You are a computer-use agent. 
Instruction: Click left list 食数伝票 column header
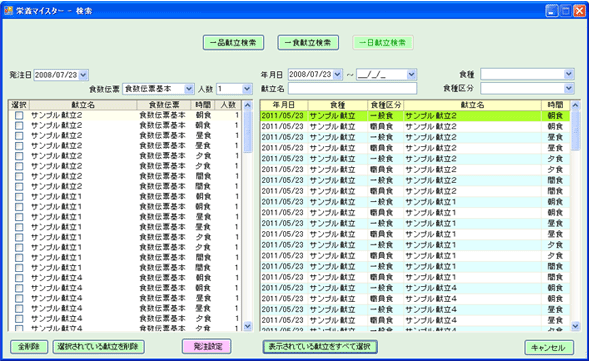164,105
